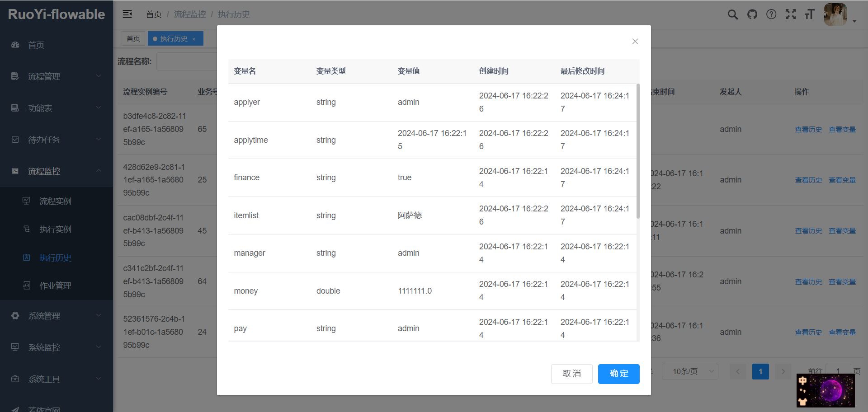The image size is (868, 412).
Task: Open the global search magnifier icon
Action: pyautogui.click(x=732, y=14)
